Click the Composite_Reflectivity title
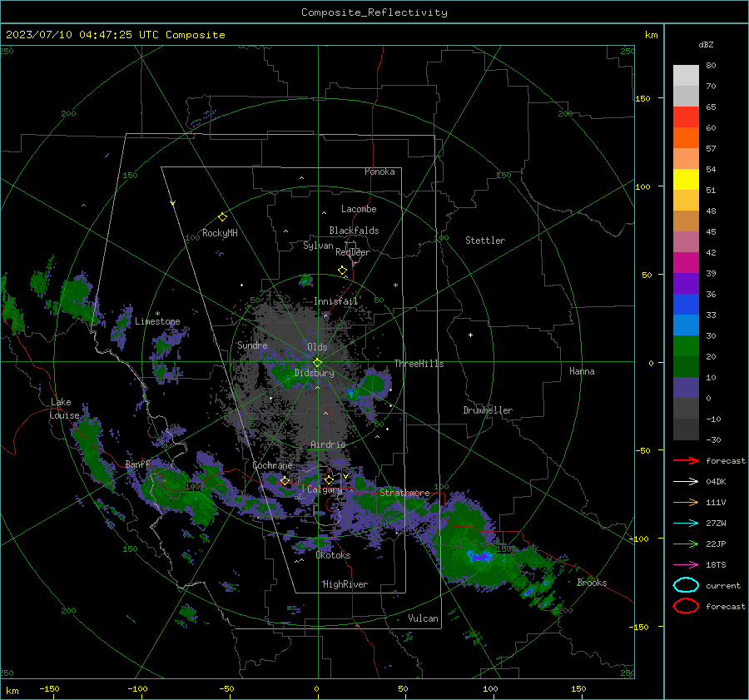749x700 pixels. coord(374,12)
